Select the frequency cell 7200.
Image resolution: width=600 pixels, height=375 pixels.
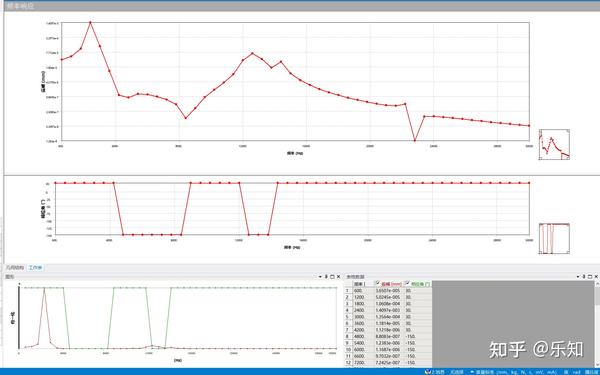(x=364, y=363)
